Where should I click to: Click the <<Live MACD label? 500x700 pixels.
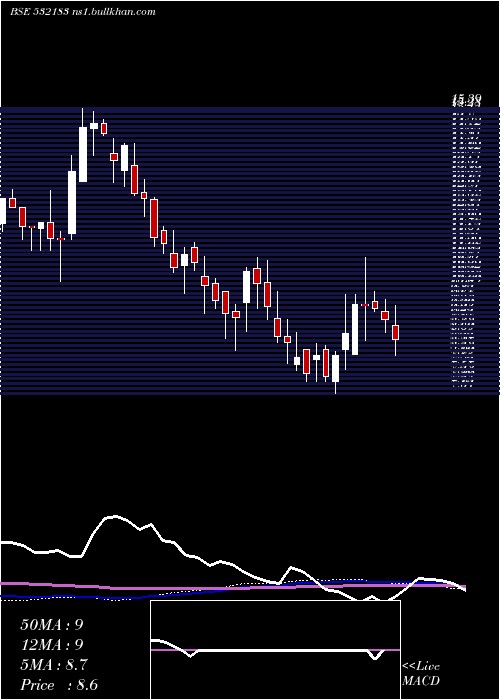(x=421, y=674)
